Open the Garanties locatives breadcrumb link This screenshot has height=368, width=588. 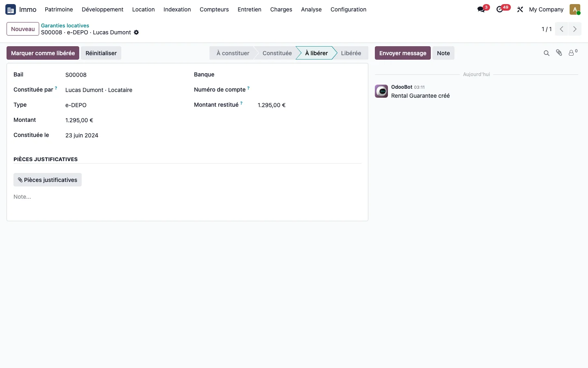pyautogui.click(x=65, y=25)
